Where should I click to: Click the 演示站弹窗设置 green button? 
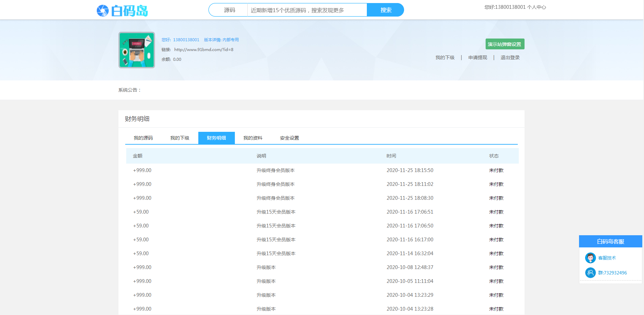tap(505, 44)
